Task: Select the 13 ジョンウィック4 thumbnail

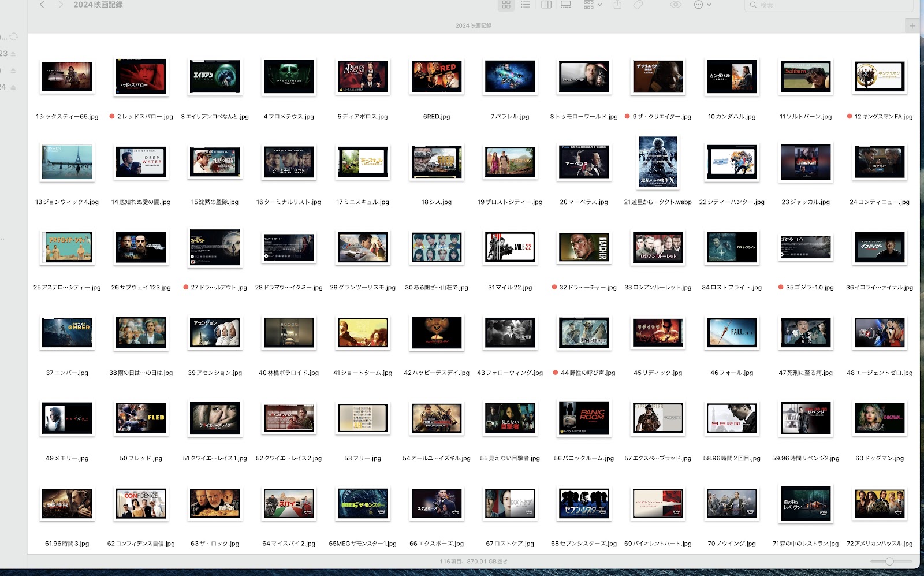Action: (x=67, y=162)
